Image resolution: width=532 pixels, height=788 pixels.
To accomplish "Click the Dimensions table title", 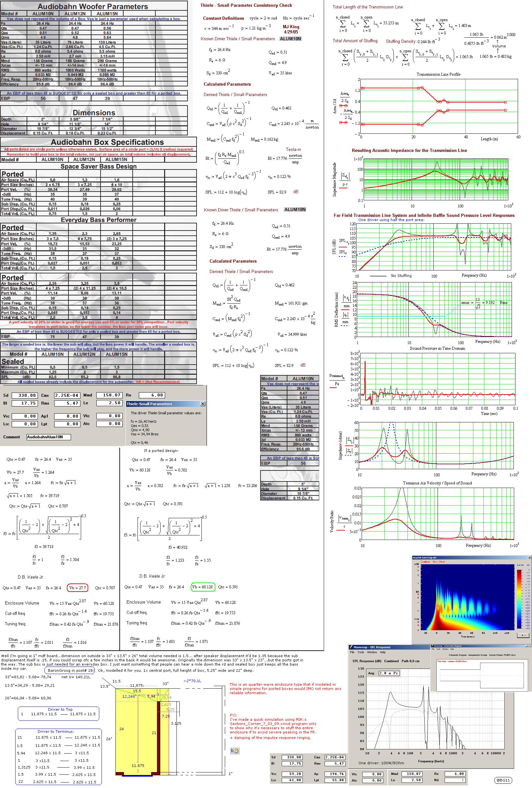I will 94,113.
